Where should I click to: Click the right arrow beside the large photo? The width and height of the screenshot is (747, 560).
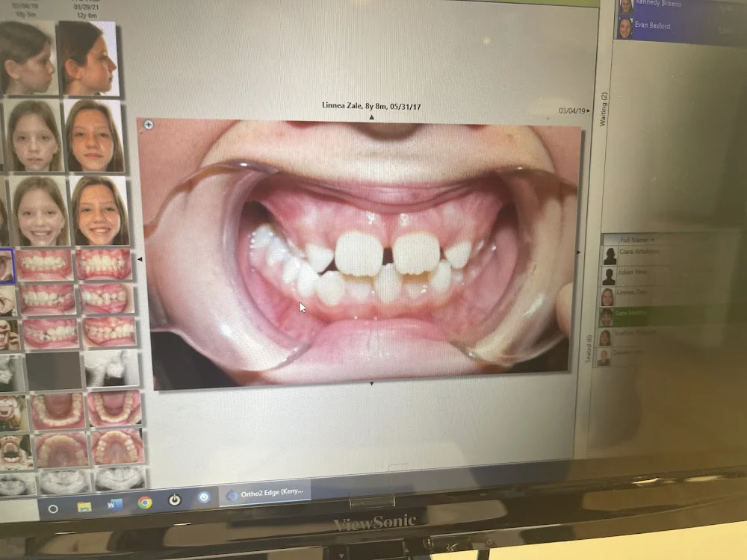[578, 252]
